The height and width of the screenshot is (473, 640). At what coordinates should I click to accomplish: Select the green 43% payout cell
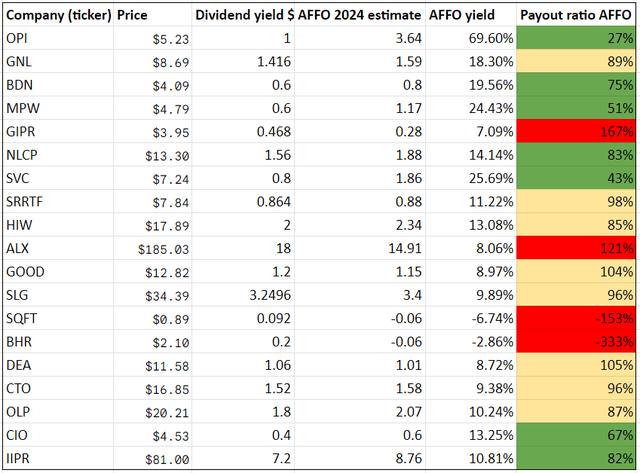[x=576, y=178]
